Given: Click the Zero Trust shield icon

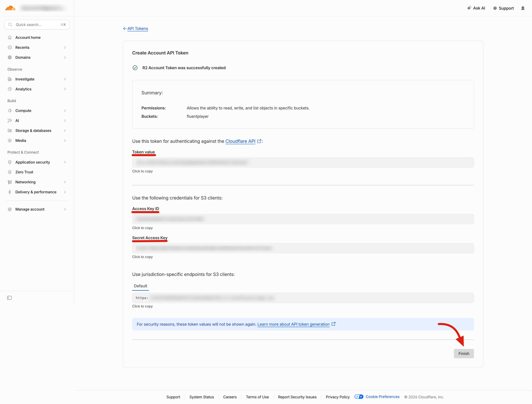Looking at the screenshot, I should (10, 172).
